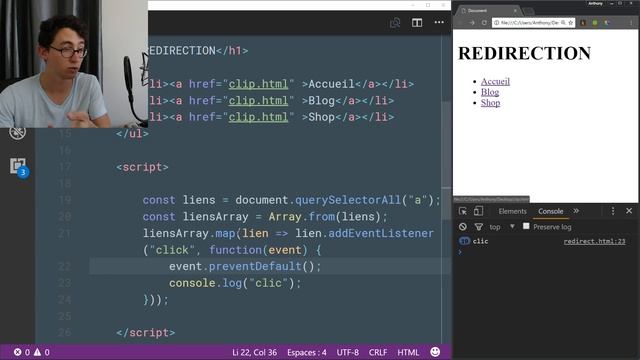Screen dimensions: 640x360
Task: Click the clip.html href on the Shop line
Action: click(258, 117)
